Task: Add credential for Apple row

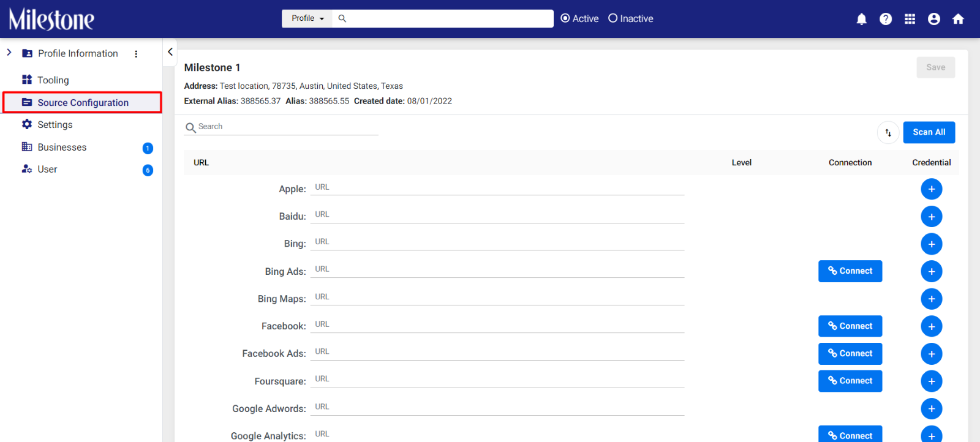Action: click(x=932, y=189)
